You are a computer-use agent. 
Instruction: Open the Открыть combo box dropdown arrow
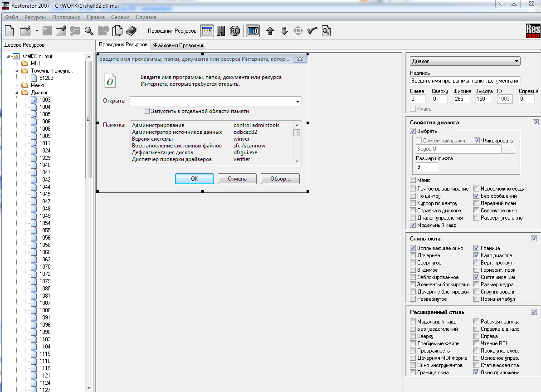[297, 102]
